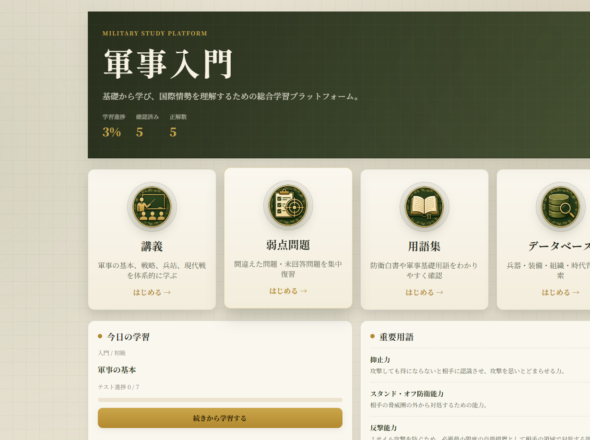The height and width of the screenshot is (440, 590).
Task: Open the 用語集 open book icon
Action: coord(424,207)
